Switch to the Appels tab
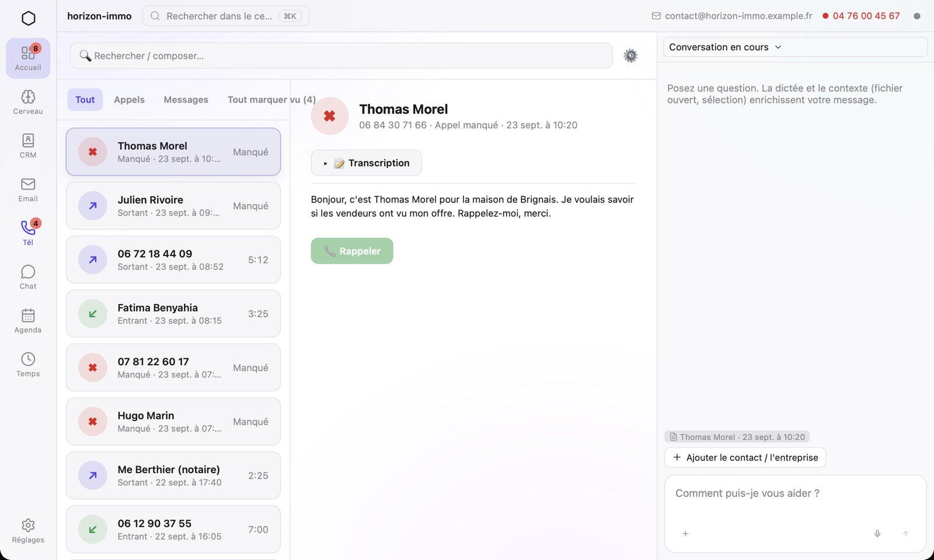This screenshot has width=934, height=560. click(129, 100)
